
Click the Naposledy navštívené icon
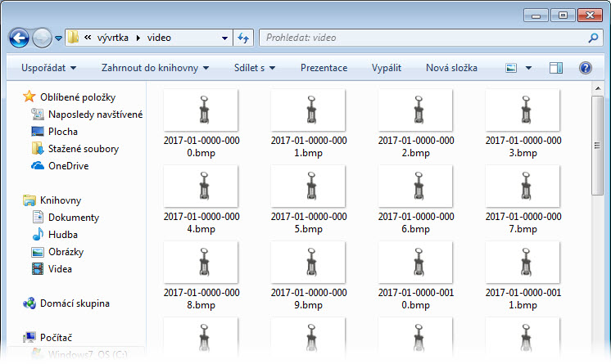pos(38,114)
